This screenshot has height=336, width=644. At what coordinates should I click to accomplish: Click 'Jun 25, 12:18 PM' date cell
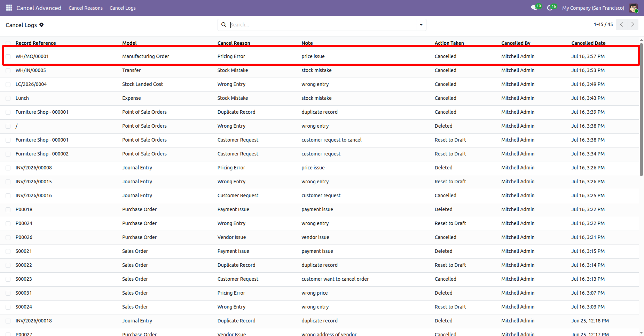[x=590, y=321]
